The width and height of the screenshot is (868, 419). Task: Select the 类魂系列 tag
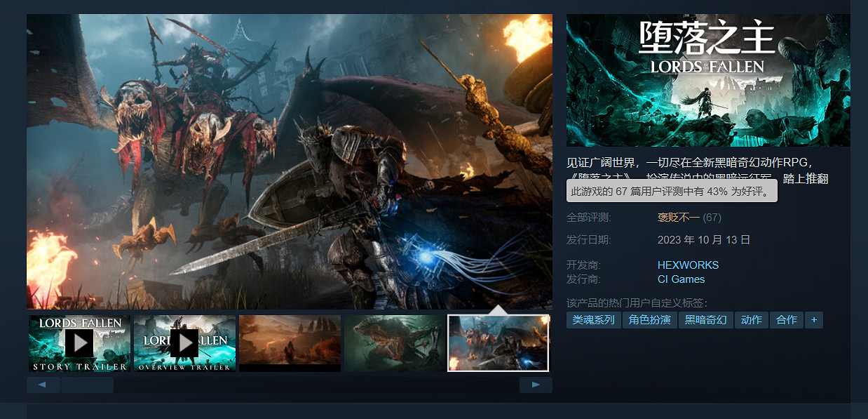tap(593, 320)
